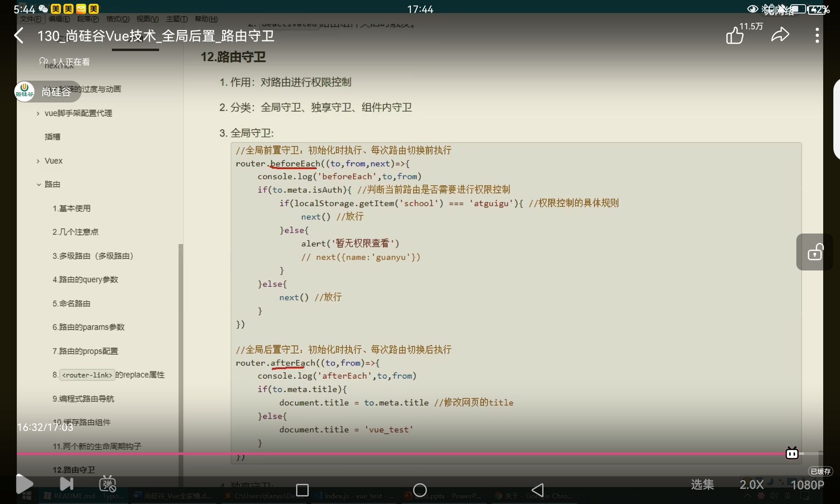840x504 pixels.
Task: Open the three-dot more options menu
Action: point(817,36)
